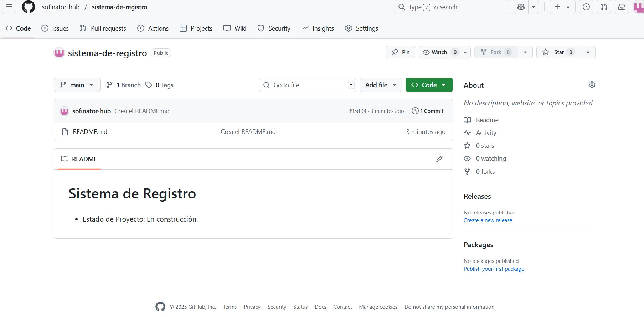Screen dimensions: 644x317
Task: Open the Docs footer link
Action: coord(320,307)
